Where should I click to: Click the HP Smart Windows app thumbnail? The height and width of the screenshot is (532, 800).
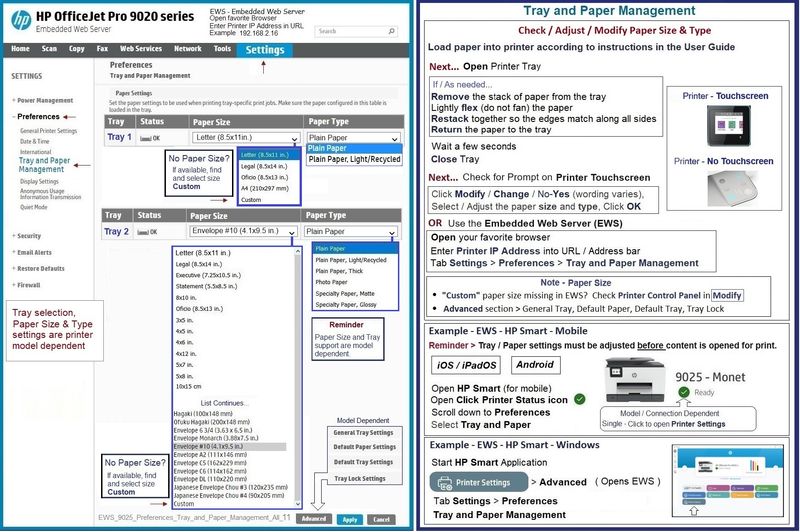[728, 480]
